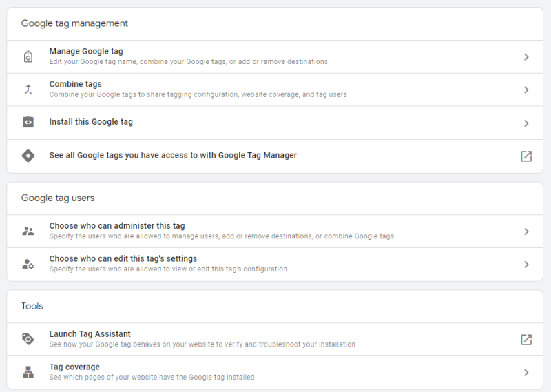This screenshot has height=392, width=551.
Task: Click the people icon beside Choose who can administer
Action: coord(28,231)
